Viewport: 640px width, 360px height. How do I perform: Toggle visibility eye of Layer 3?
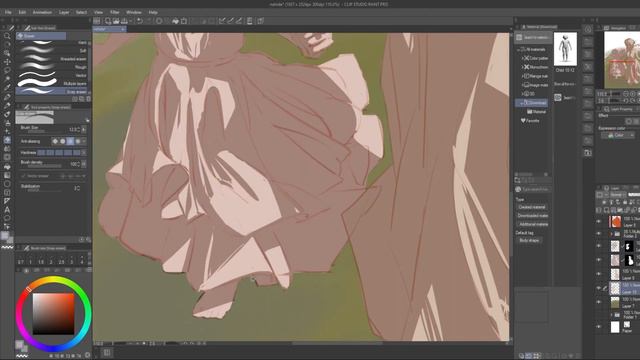point(599,222)
